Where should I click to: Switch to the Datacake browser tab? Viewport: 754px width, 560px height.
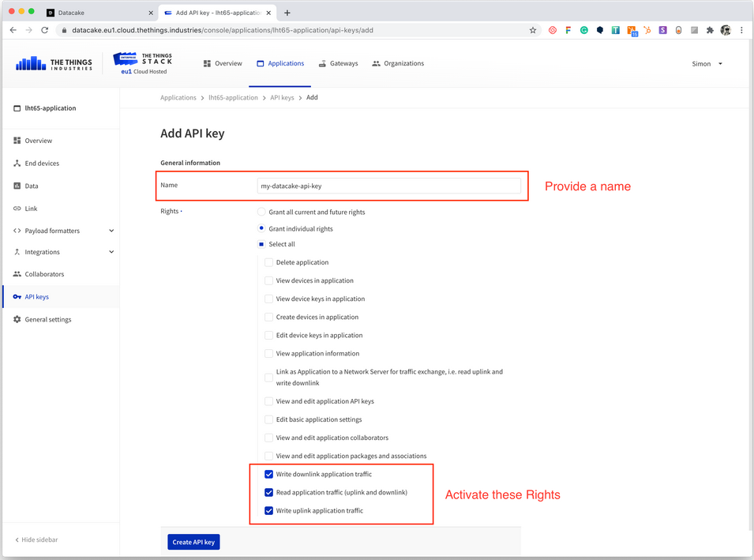click(99, 13)
